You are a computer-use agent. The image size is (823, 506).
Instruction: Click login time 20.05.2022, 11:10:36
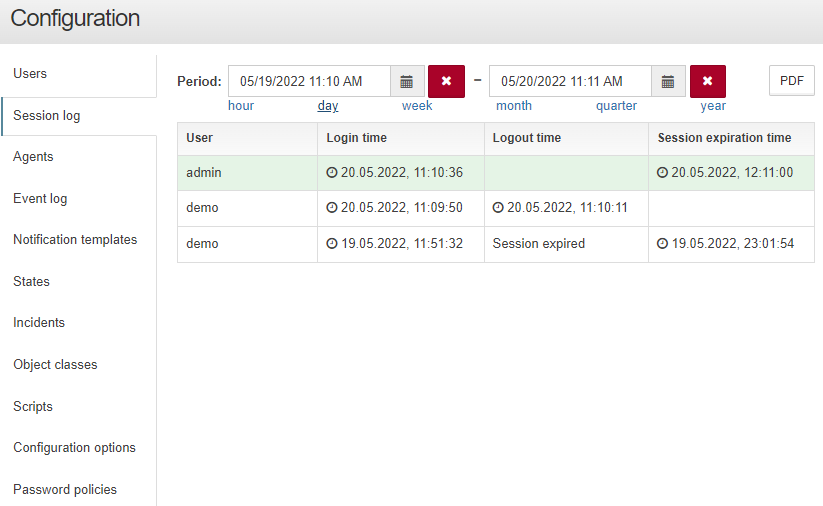[x=401, y=173]
